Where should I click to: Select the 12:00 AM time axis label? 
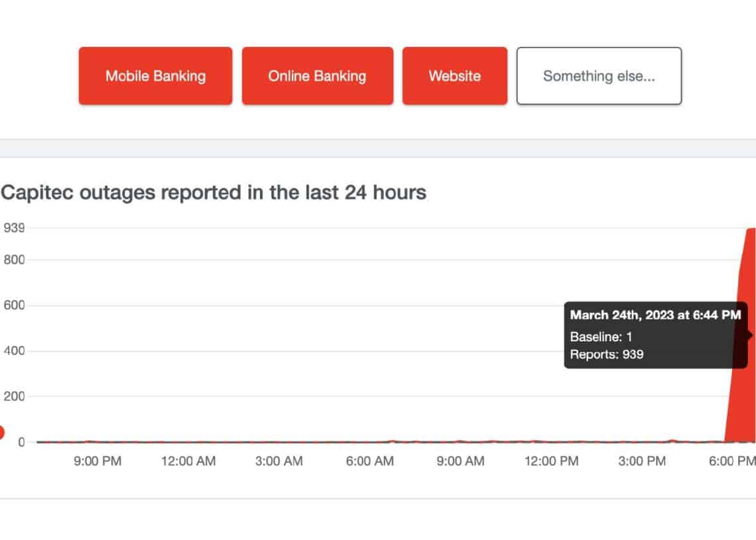click(188, 461)
